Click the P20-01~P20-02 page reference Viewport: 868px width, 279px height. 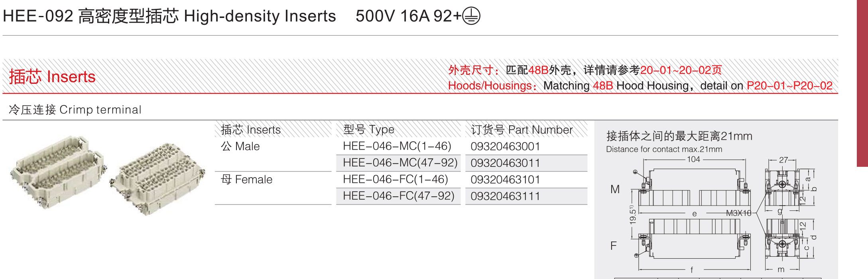coord(789,85)
